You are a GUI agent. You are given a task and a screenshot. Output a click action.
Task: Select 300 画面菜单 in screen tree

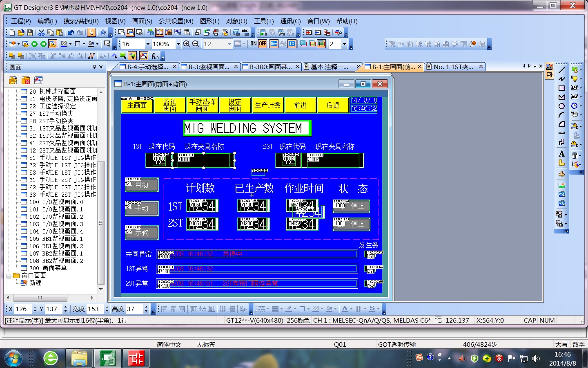[54, 268]
